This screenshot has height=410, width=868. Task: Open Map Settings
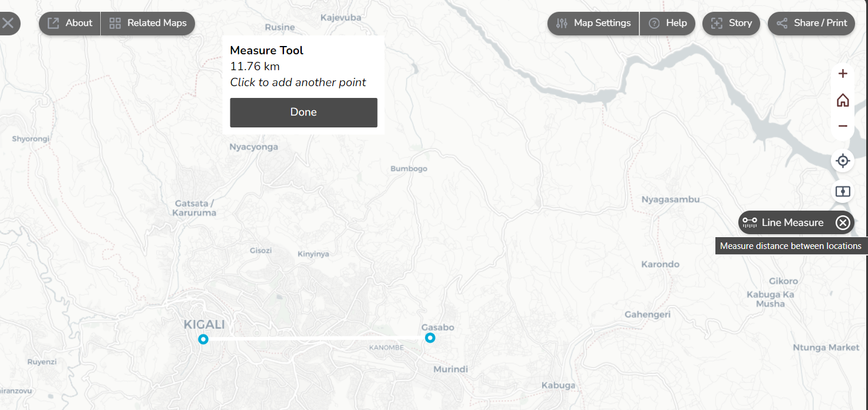(x=593, y=23)
